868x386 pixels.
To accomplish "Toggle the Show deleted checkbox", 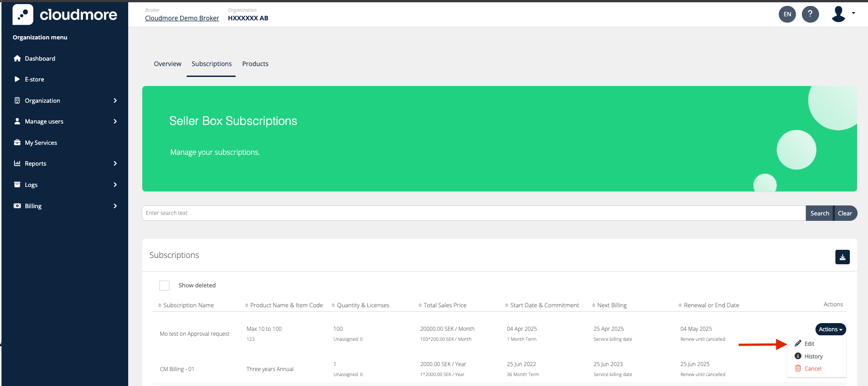I will 164,286.
